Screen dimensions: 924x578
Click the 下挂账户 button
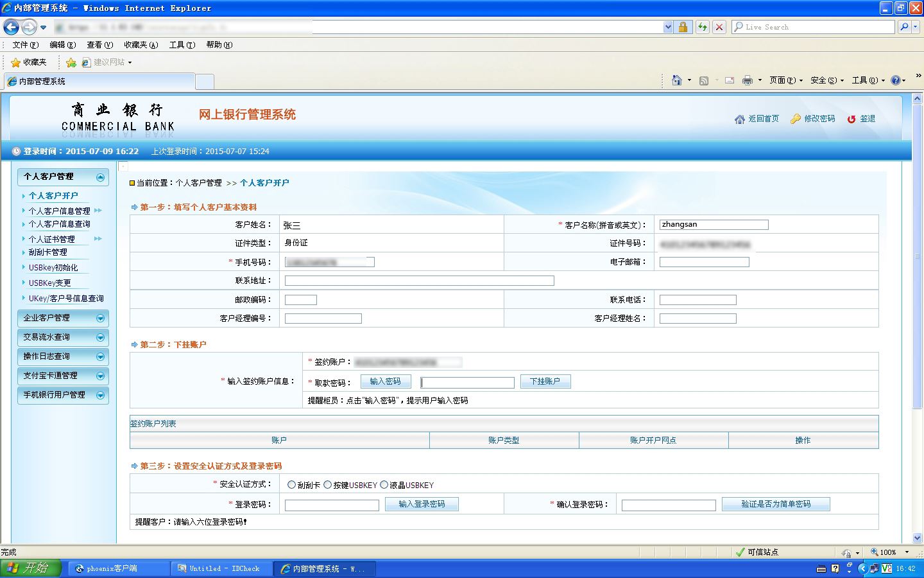545,381
